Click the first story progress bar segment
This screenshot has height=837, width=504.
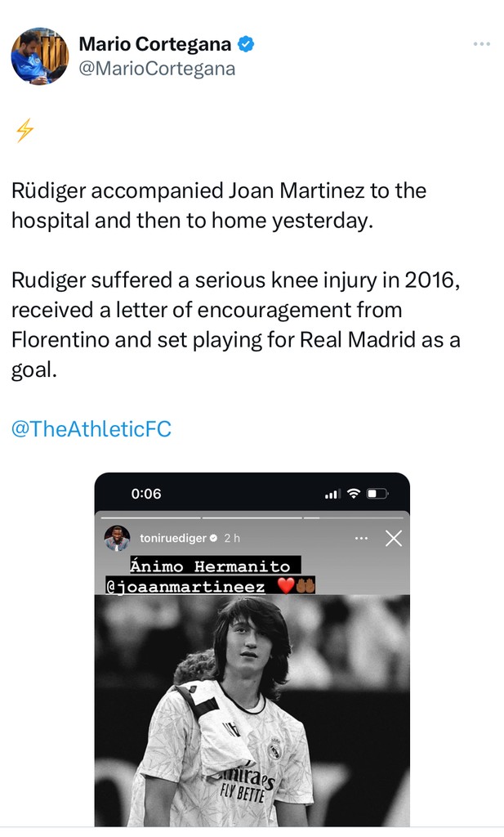click(149, 517)
